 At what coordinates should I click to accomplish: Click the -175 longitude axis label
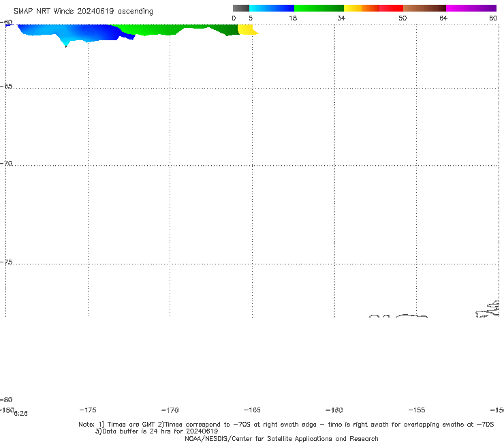pos(88,410)
